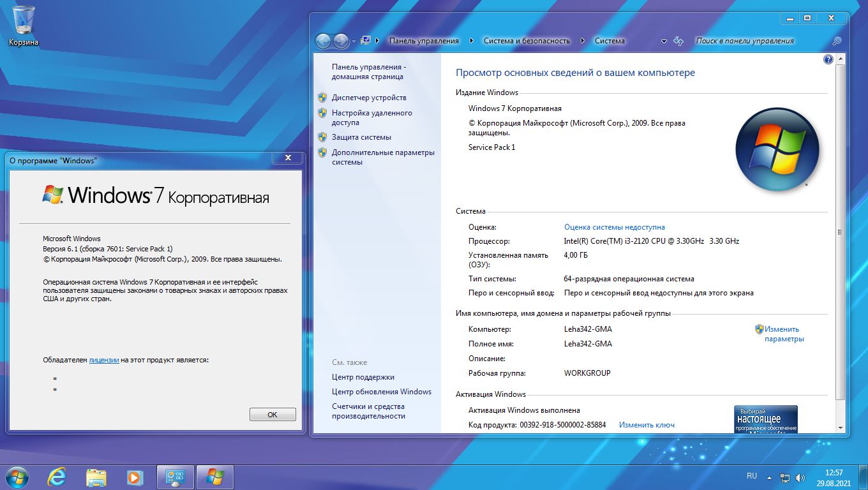Click the Оценка системы недоступна link
The image size is (868, 490).
tap(615, 227)
